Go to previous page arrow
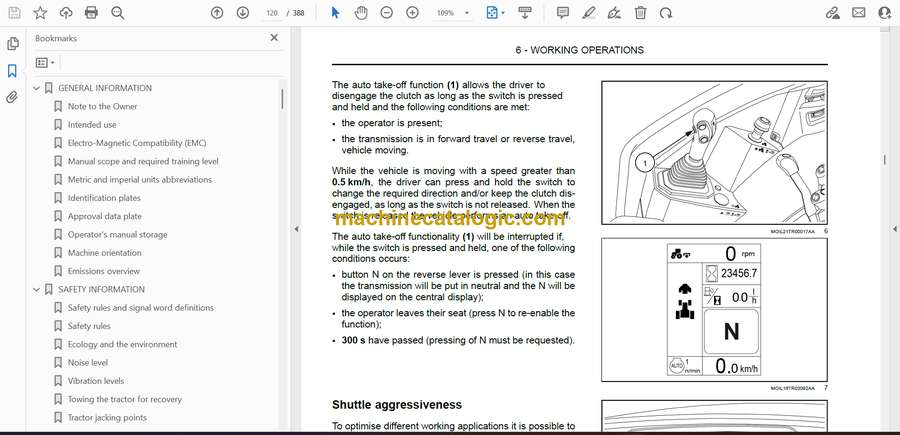Image resolution: width=900 pixels, height=435 pixels. pos(217,13)
